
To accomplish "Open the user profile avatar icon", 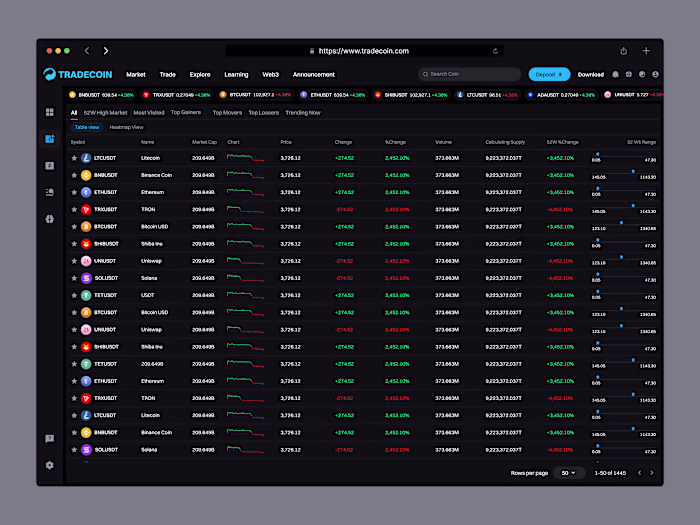I will tap(655, 75).
